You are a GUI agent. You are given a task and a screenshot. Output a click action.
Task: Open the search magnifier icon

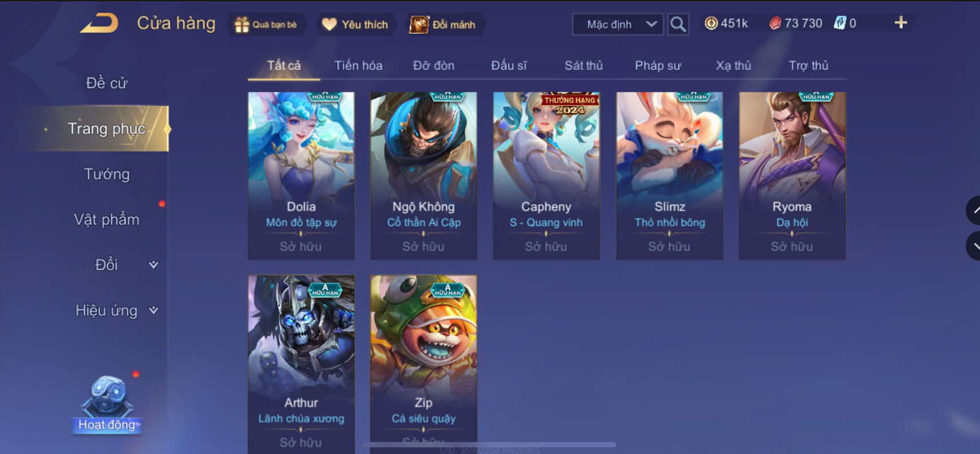point(678,24)
